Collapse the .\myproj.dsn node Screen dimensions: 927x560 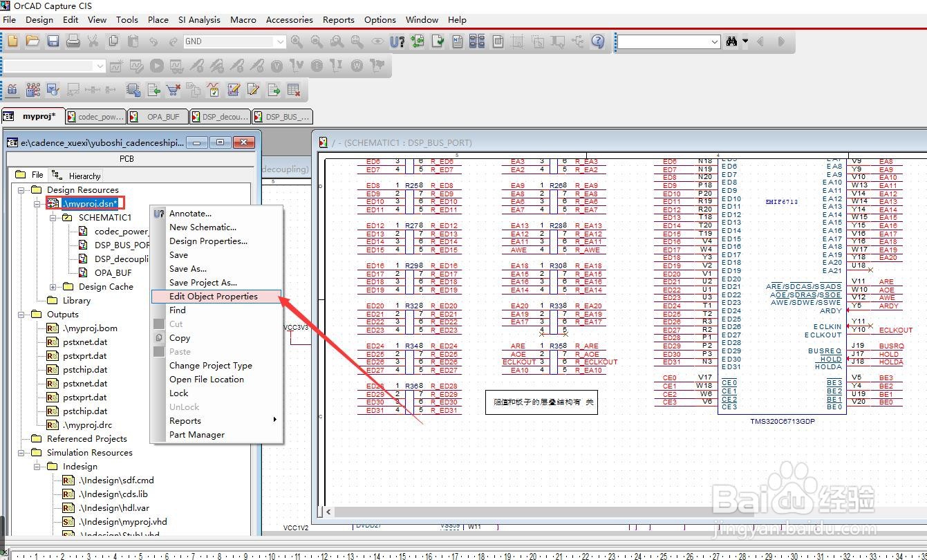pos(37,204)
